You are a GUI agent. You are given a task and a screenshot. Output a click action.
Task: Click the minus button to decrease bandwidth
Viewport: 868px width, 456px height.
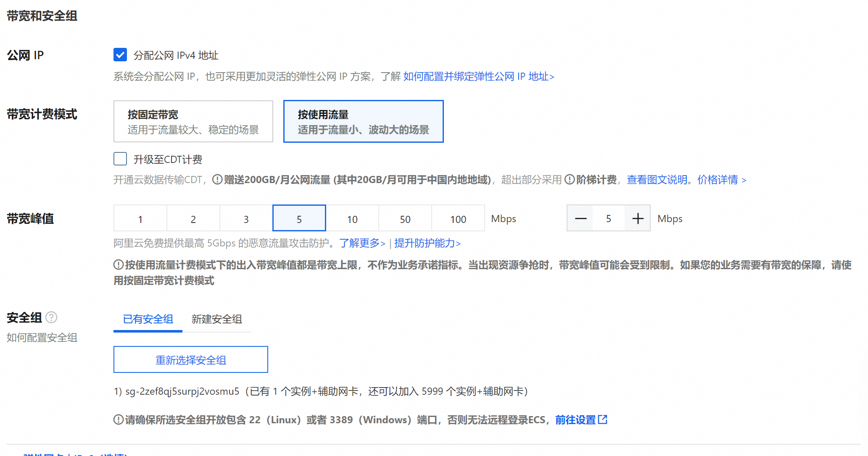580,218
